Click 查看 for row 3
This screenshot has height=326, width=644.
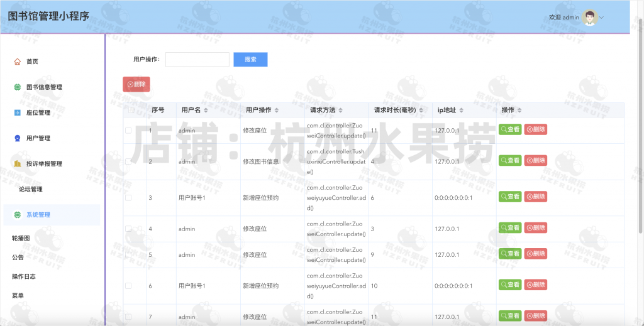[510, 197]
